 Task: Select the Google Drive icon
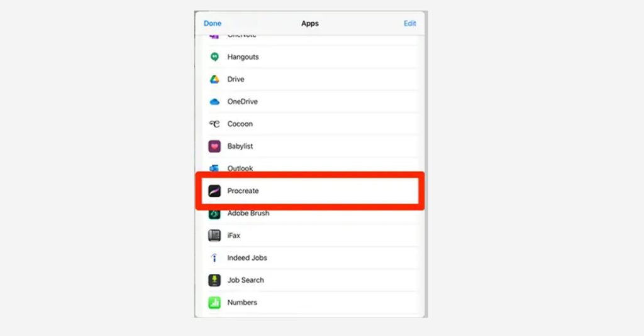pyautogui.click(x=214, y=79)
